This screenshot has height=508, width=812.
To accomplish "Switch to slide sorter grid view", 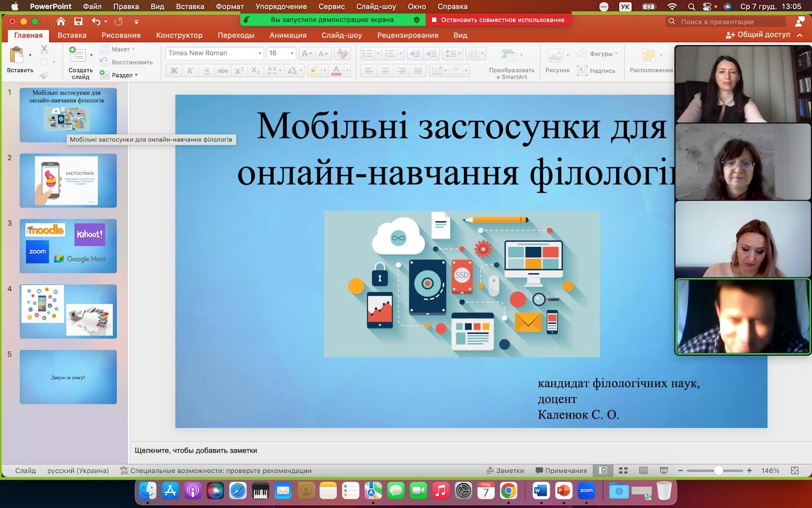I will (x=623, y=470).
